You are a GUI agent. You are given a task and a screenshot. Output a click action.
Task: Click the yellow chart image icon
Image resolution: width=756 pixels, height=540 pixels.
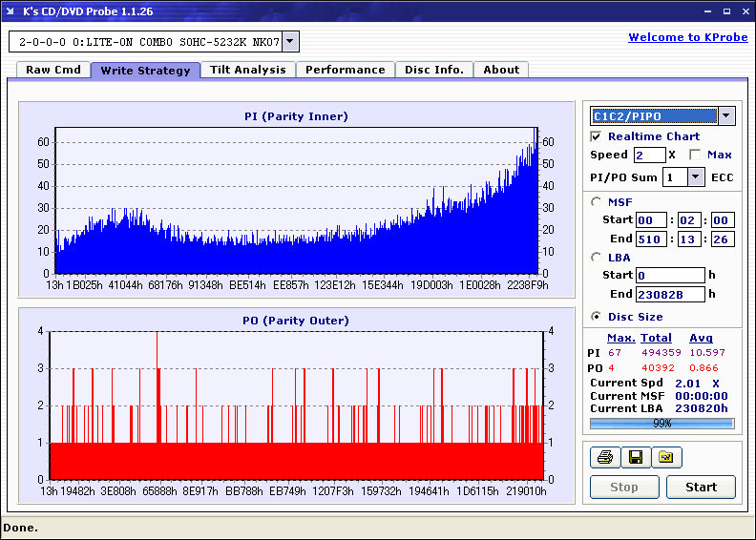(x=666, y=458)
